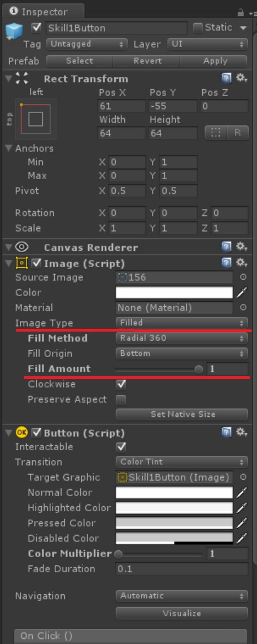Click the Inspector lock icon

241,12
